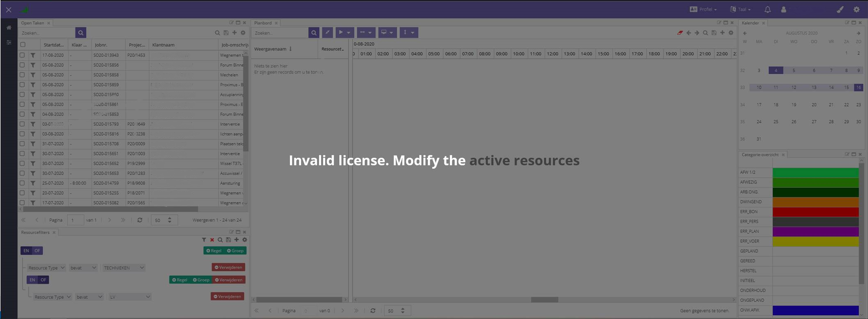Open the gear settings in Open Taken toolbar

pos(243,33)
